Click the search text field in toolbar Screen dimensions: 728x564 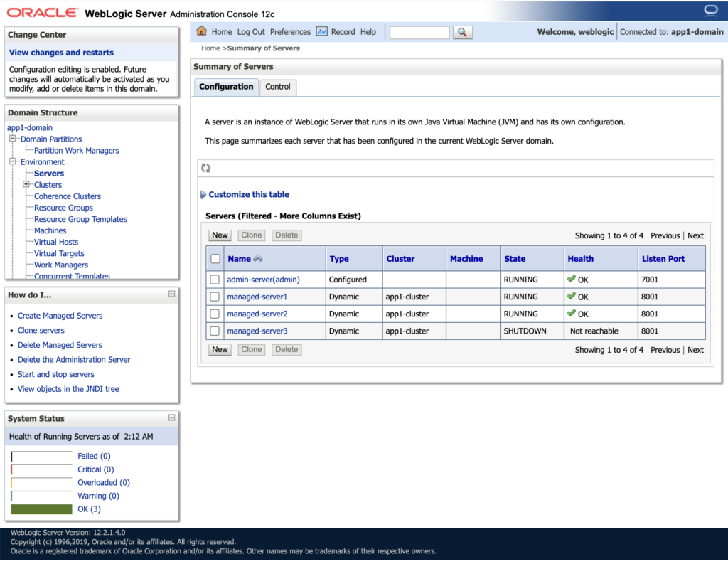point(419,33)
